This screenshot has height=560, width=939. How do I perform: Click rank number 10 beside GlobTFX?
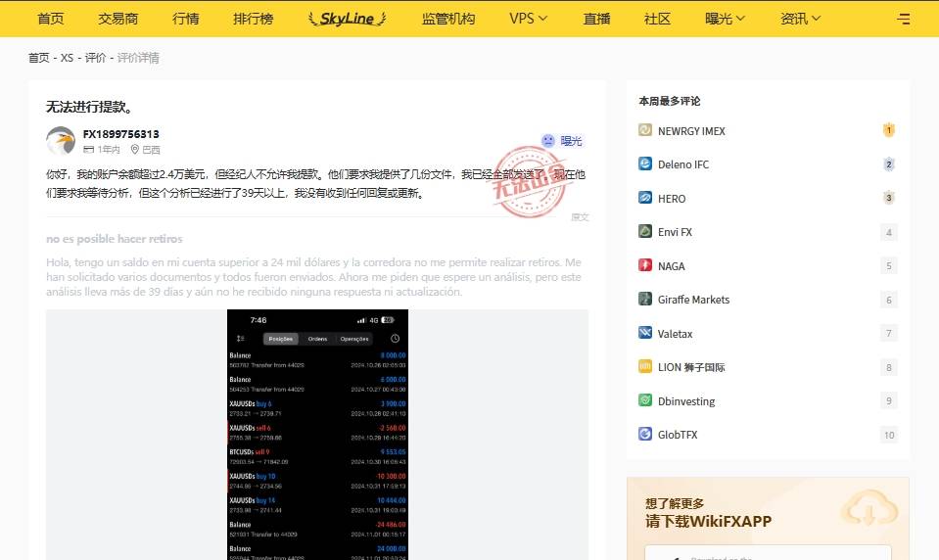click(889, 435)
